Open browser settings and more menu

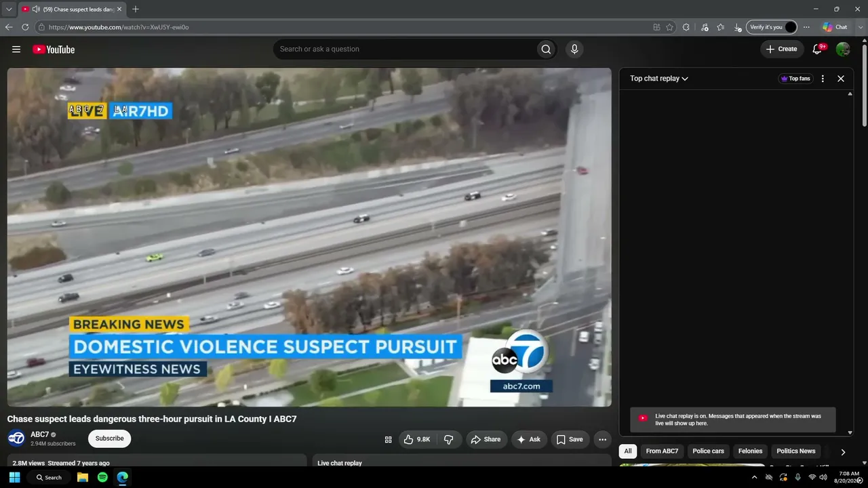806,27
